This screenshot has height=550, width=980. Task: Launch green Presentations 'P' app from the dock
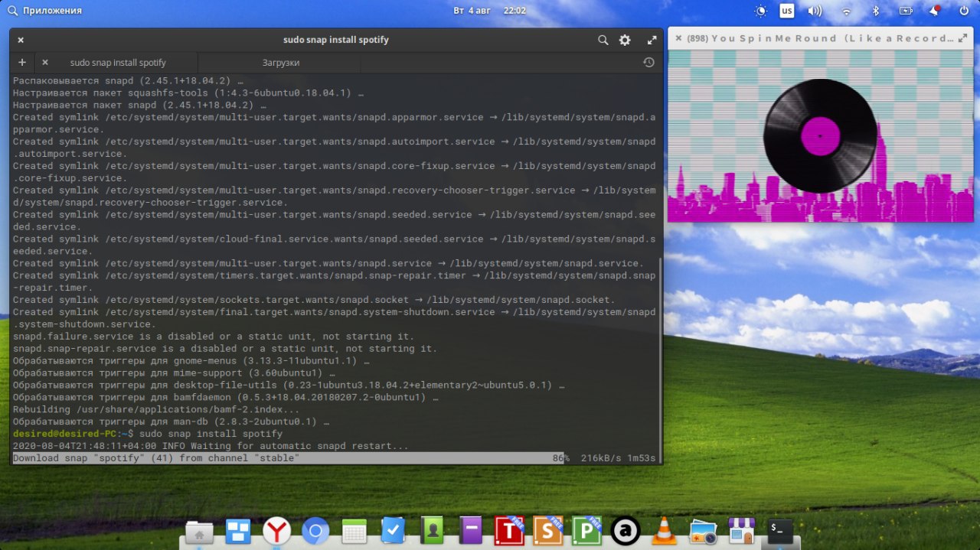point(587,531)
